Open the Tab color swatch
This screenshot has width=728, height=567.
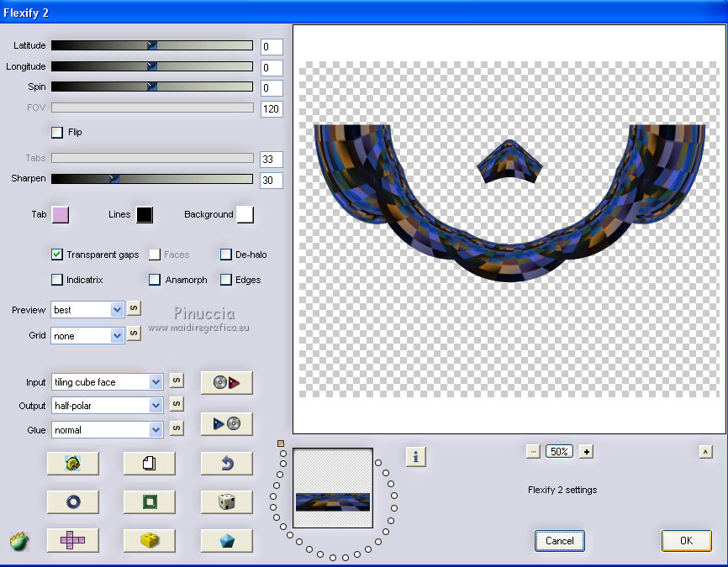tap(61, 215)
